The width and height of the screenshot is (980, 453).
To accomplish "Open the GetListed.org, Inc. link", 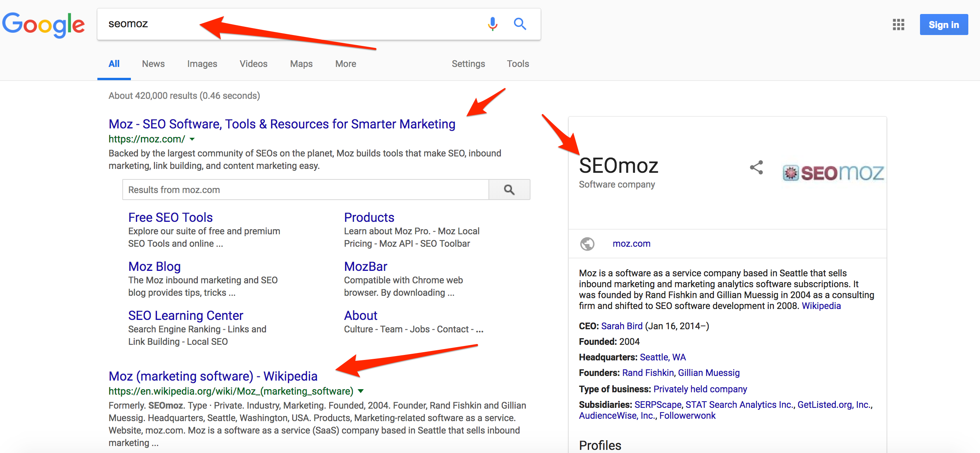I will (x=834, y=405).
